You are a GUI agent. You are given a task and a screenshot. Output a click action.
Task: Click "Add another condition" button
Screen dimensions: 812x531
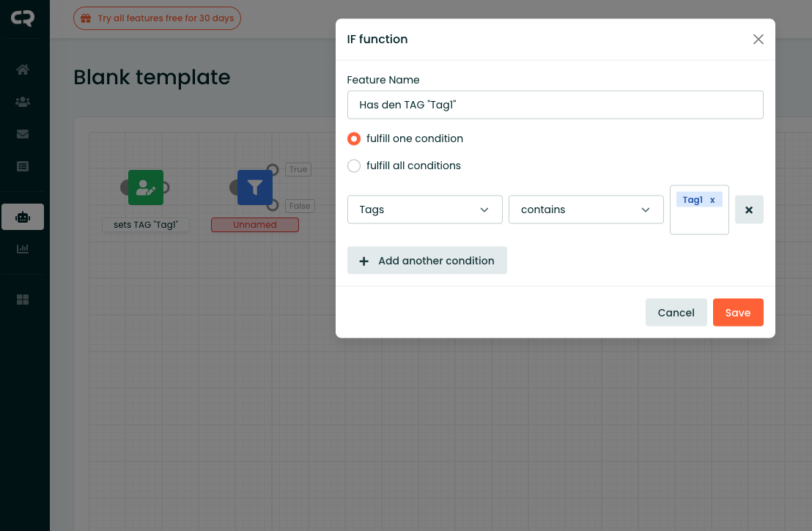427,261
